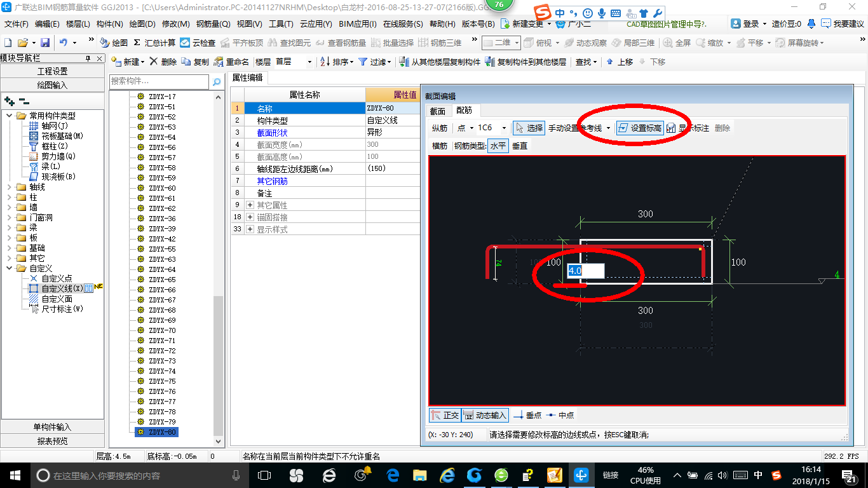This screenshot has height=488, width=868.
Task: Switch to 绘图 drawing mode
Action: click(114, 43)
